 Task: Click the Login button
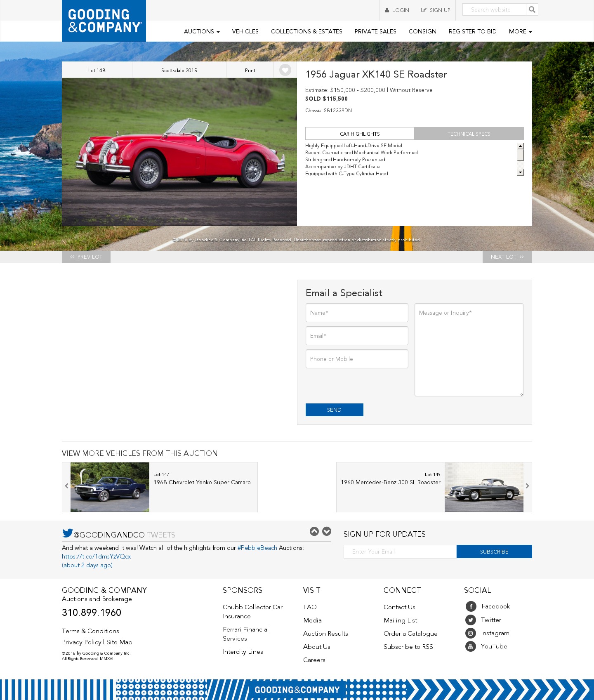[x=397, y=10]
